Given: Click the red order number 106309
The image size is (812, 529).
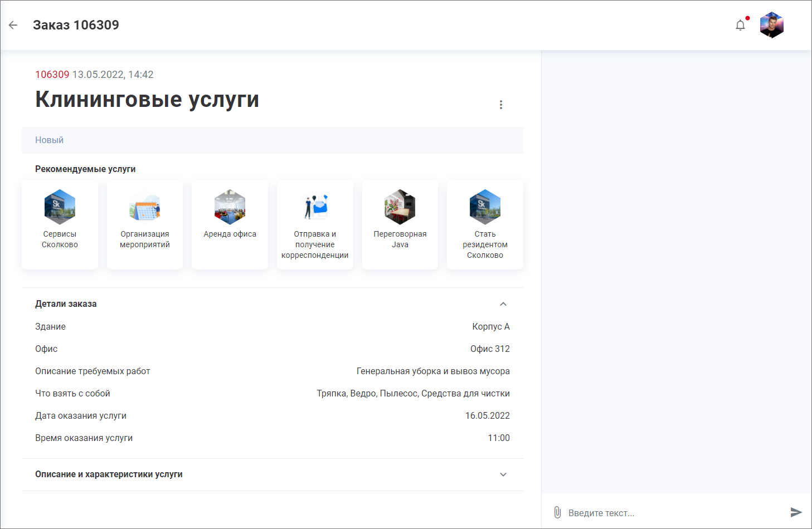Looking at the screenshot, I should coord(52,75).
